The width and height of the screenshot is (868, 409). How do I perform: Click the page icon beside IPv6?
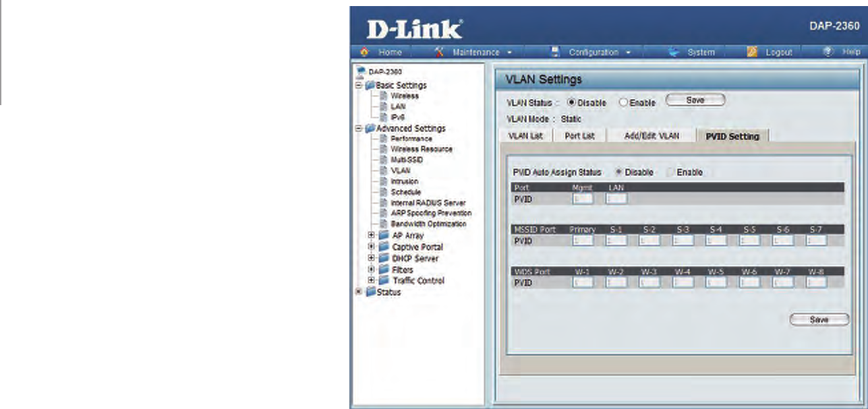tap(384, 117)
